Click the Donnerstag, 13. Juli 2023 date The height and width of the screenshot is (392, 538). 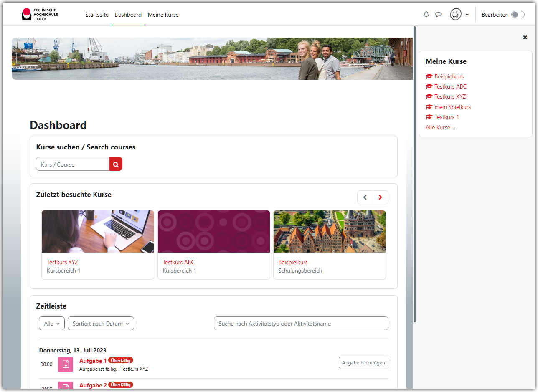[x=73, y=350]
